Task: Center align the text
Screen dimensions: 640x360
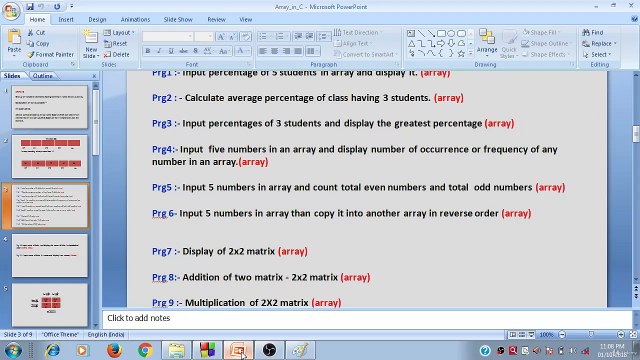Action: (275, 51)
